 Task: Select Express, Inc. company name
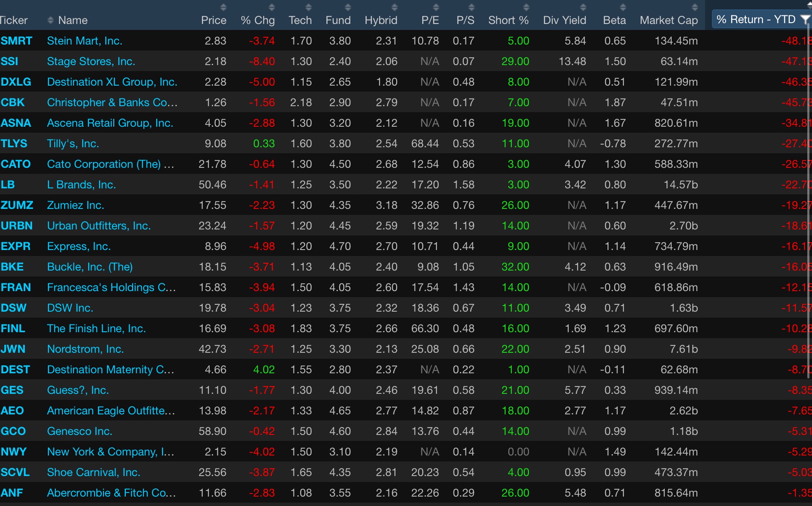coord(79,246)
